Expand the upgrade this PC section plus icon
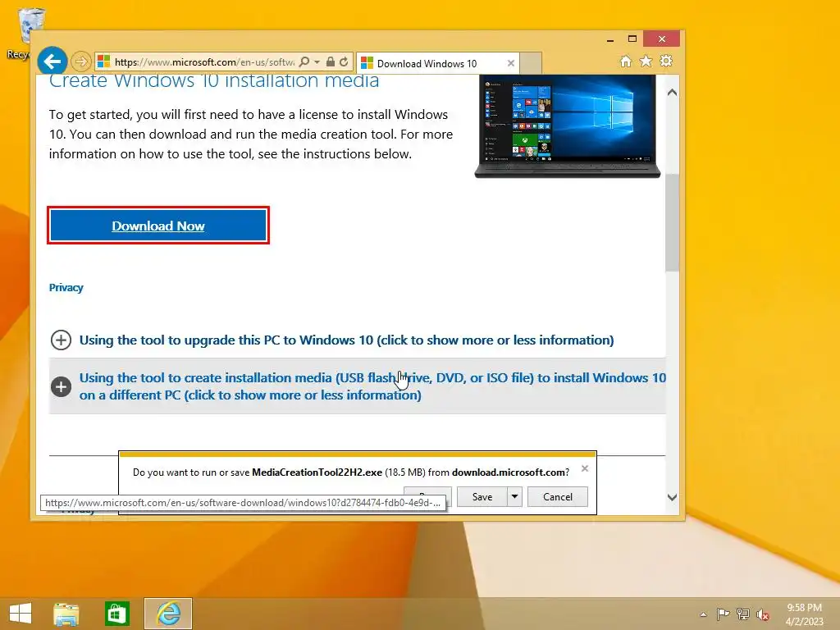The width and height of the screenshot is (840, 630). coord(61,340)
